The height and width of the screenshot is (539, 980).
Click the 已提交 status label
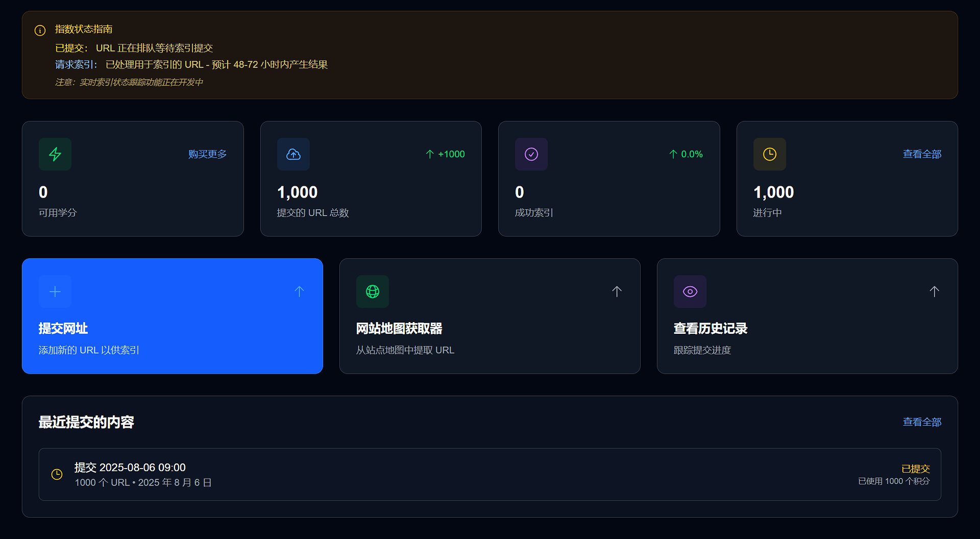point(915,468)
